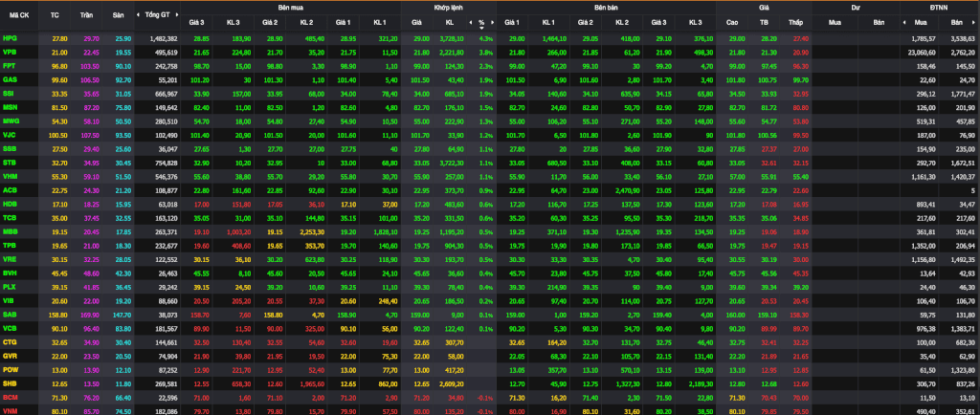This screenshot has height=415, width=980.
Task: Click right arrow beside the % column header
Action: click(493, 22)
